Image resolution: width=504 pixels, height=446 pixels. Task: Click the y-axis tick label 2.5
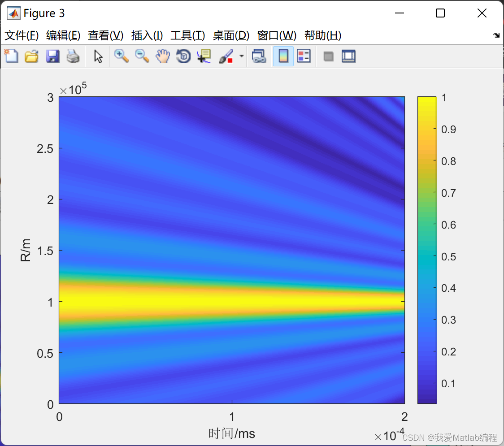pos(45,149)
